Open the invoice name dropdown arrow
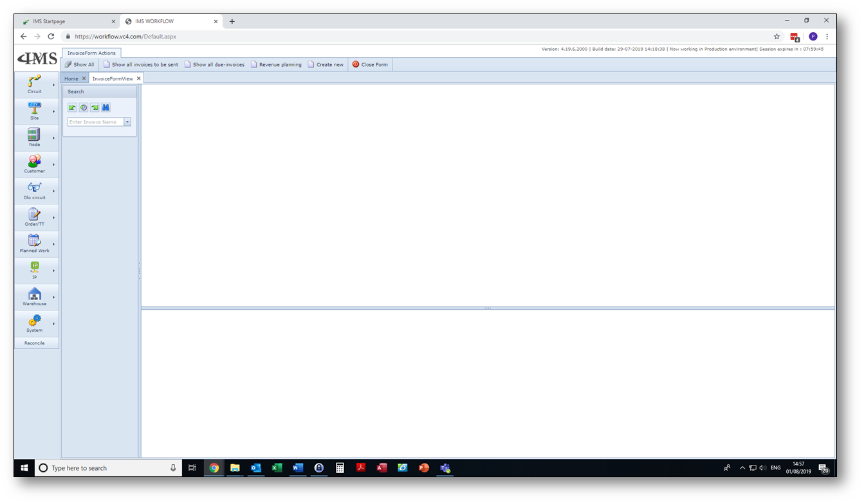The height and width of the screenshot is (504, 864). 127,122
